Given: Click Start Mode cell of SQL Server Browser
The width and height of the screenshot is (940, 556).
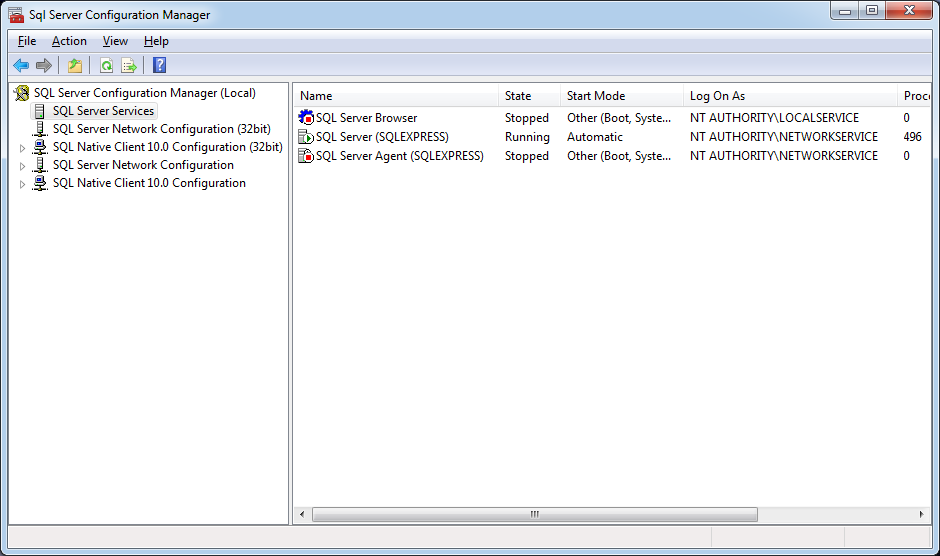Looking at the screenshot, I should 619,118.
